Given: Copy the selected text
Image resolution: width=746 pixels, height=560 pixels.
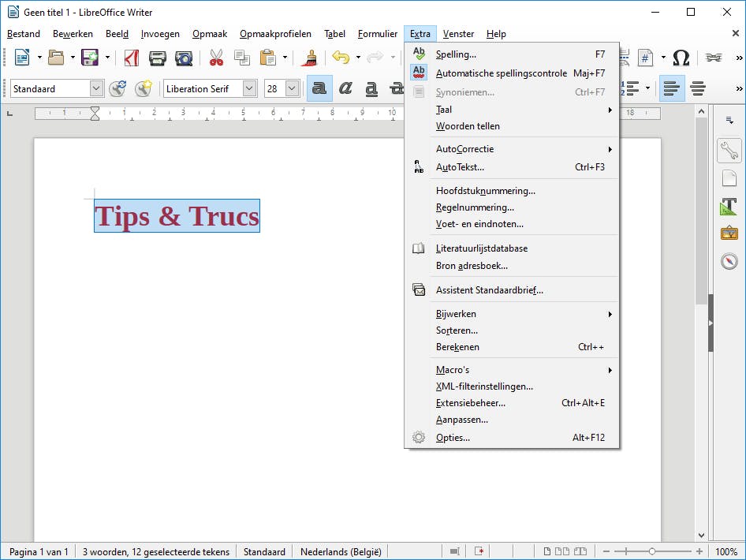Looking at the screenshot, I should 242,58.
